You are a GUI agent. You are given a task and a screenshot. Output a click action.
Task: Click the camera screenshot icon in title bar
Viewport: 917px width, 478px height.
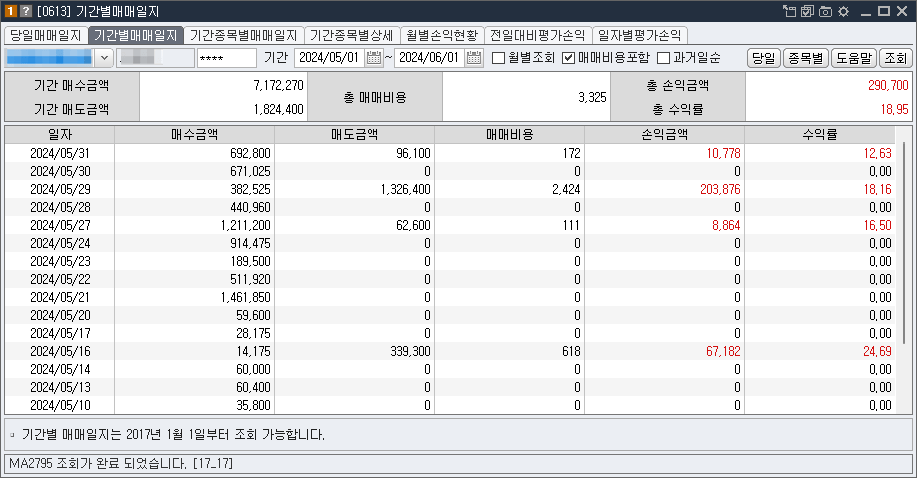point(825,11)
